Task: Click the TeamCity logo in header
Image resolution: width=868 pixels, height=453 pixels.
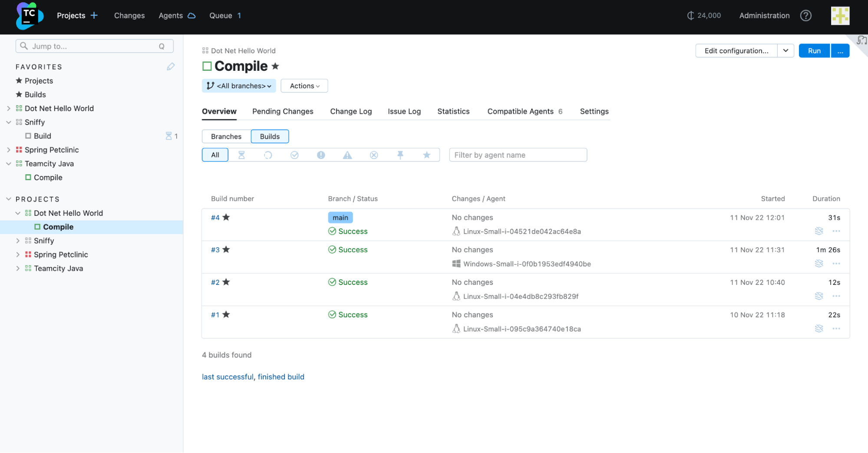Action: pyautogui.click(x=29, y=16)
